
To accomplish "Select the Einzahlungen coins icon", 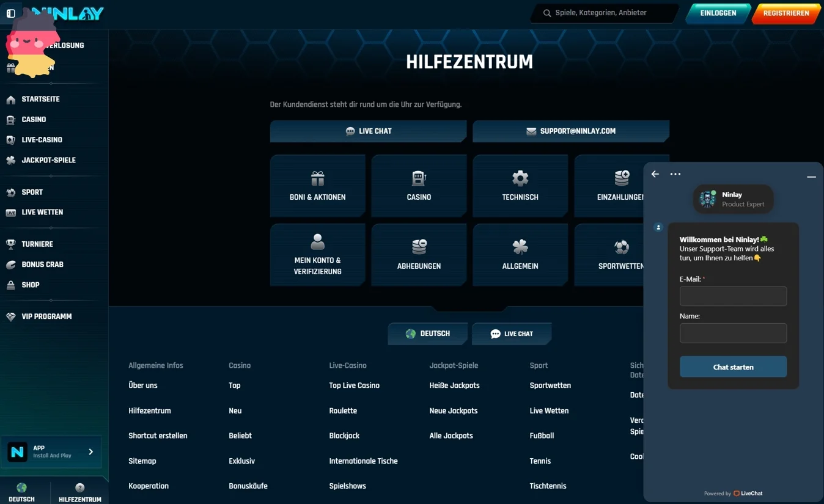I will click(621, 178).
